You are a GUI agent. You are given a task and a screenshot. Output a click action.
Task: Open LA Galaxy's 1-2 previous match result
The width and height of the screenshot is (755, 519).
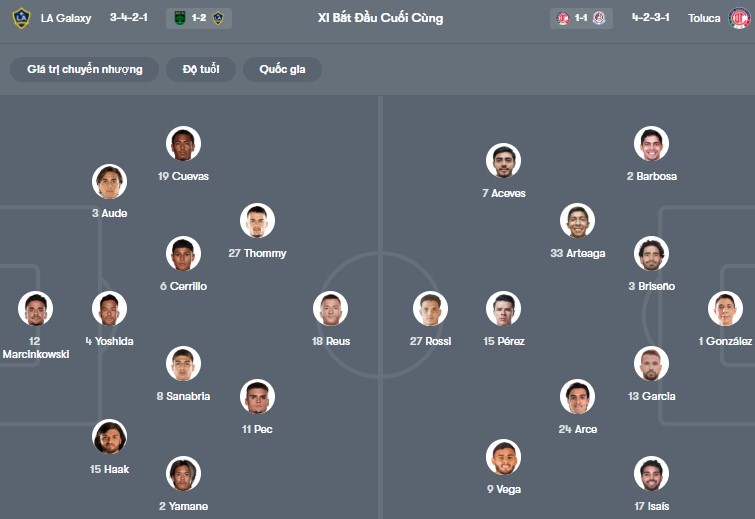pyautogui.click(x=198, y=18)
